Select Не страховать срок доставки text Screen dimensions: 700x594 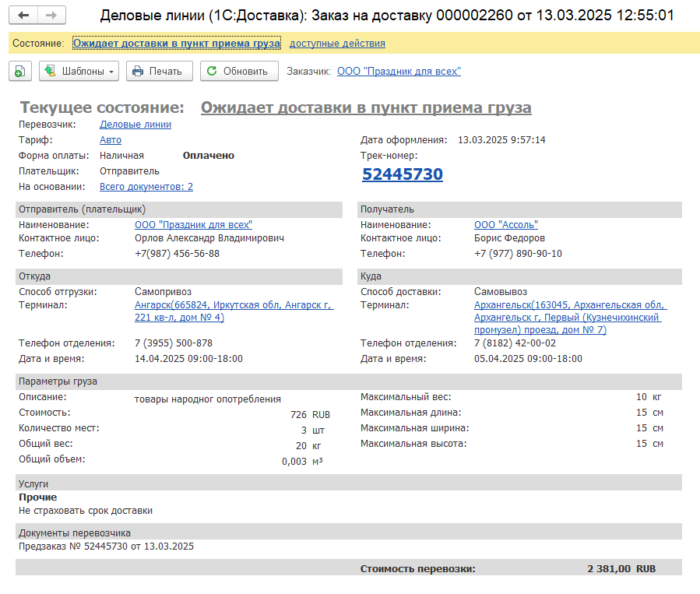[x=86, y=511]
